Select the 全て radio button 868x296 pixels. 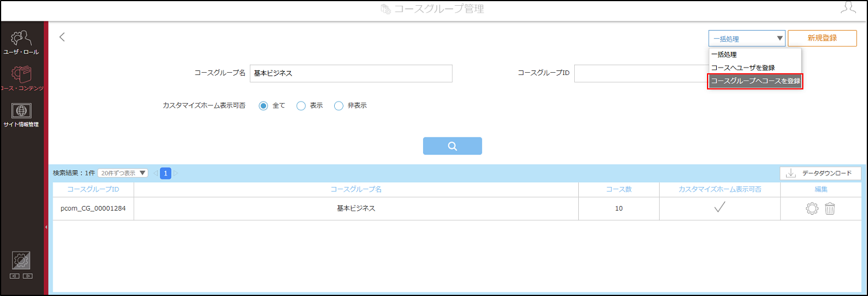[264, 106]
